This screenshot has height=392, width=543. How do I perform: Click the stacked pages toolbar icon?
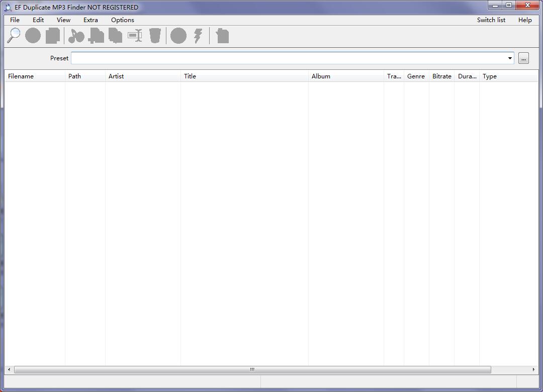(x=53, y=36)
